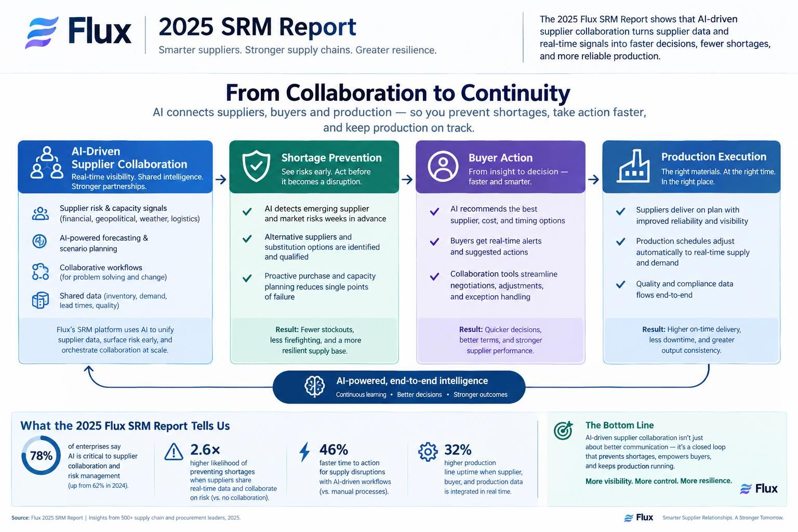The image size is (798, 532).
Task: Select the checkmark beside 'Buyers get real-time alerts'
Action: pos(434,242)
